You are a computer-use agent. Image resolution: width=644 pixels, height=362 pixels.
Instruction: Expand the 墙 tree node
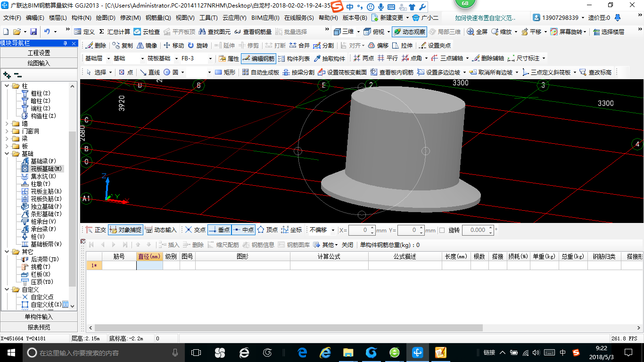coord(7,123)
